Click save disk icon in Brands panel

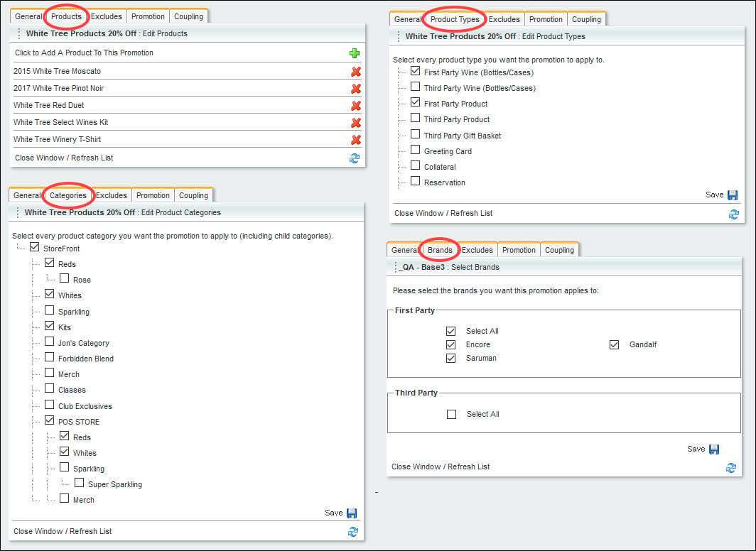[x=714, y=449]
